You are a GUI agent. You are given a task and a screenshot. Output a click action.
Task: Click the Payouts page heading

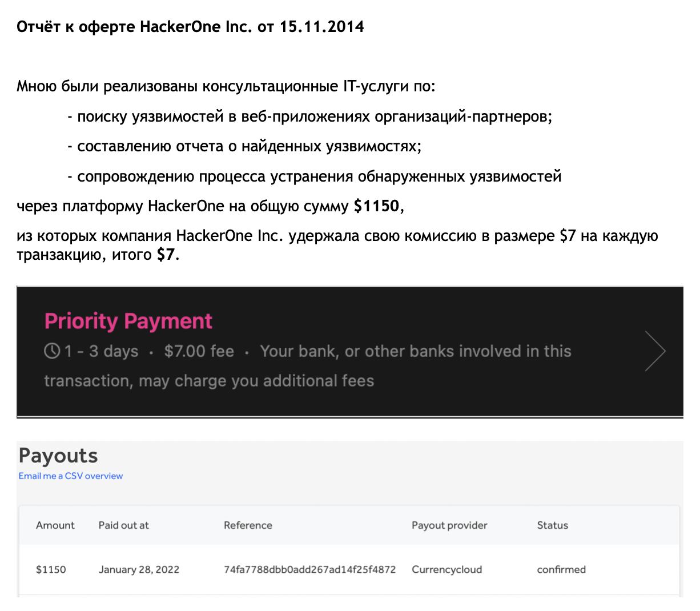[58, 456]
